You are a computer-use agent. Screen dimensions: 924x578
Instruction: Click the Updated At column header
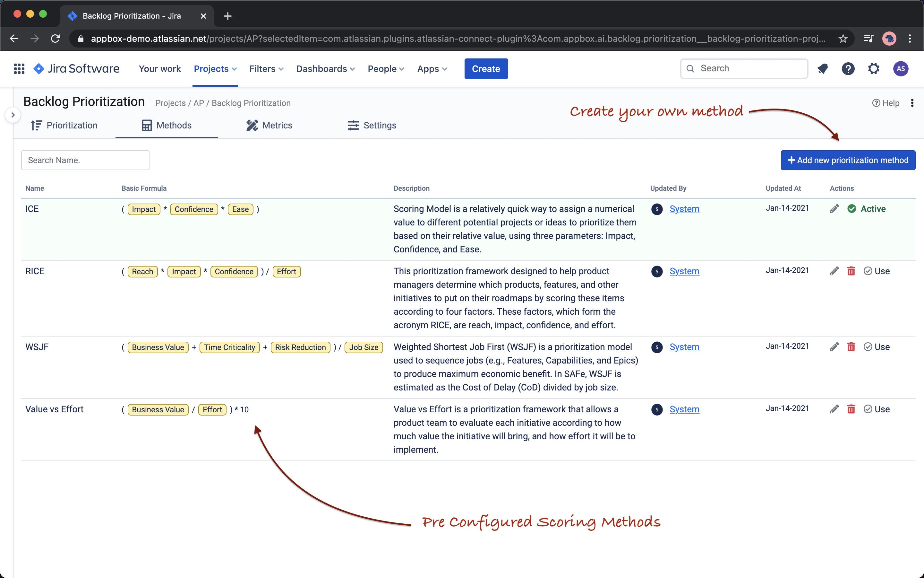[783, 188]
